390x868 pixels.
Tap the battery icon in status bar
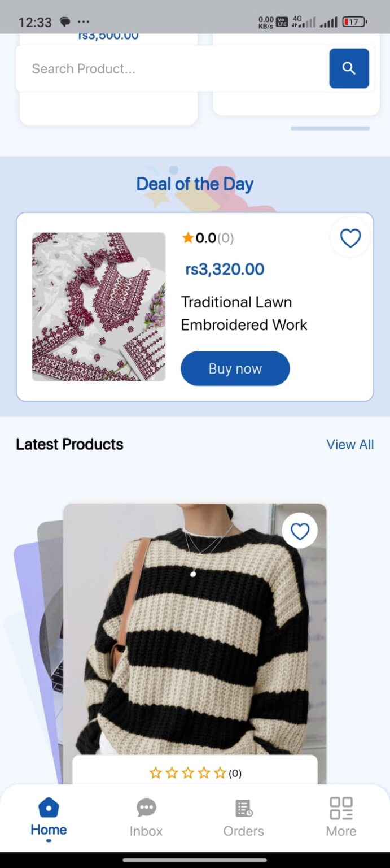click(354, 22)
